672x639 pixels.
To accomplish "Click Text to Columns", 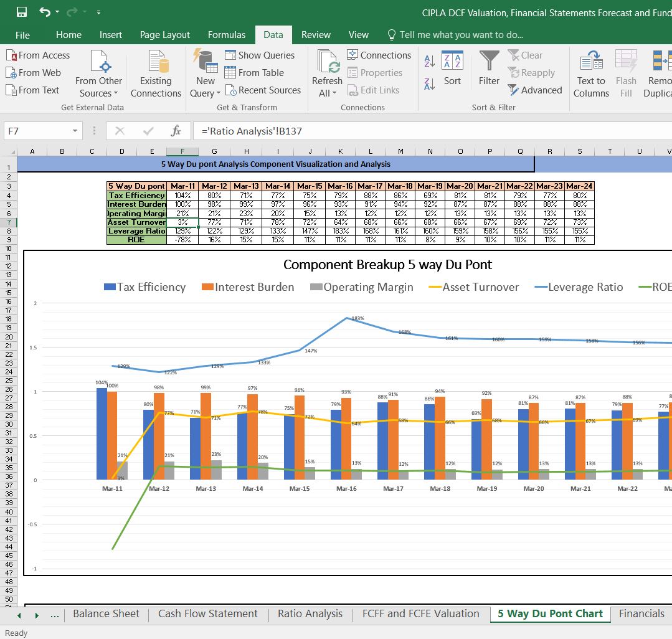I will tap(591, 73).
